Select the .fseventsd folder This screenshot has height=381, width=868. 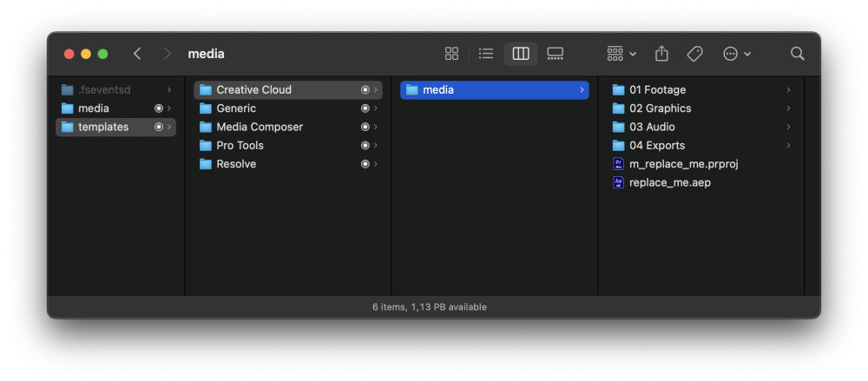(103, 90)
